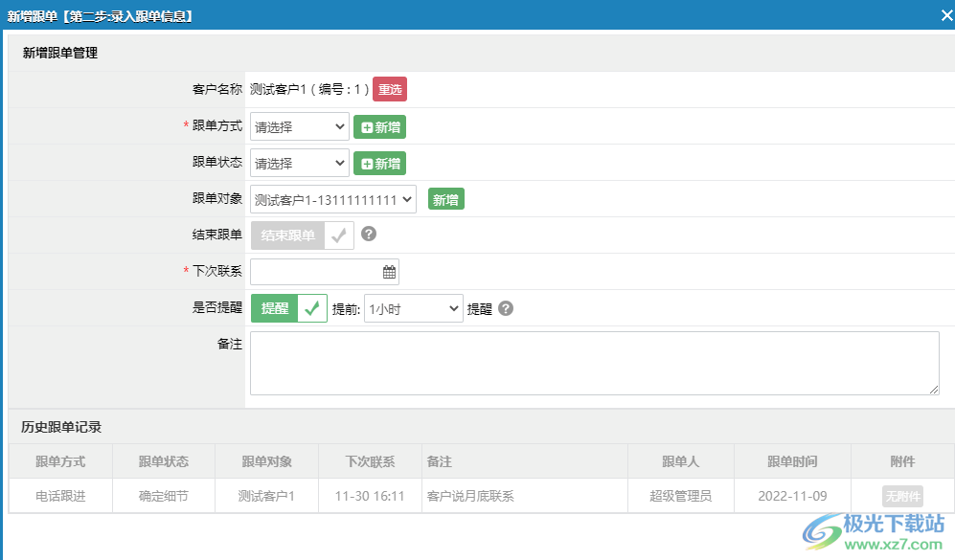955x560 pixels.
Task: Click 跟单状态 column header
Action: [x=164, y=461]
